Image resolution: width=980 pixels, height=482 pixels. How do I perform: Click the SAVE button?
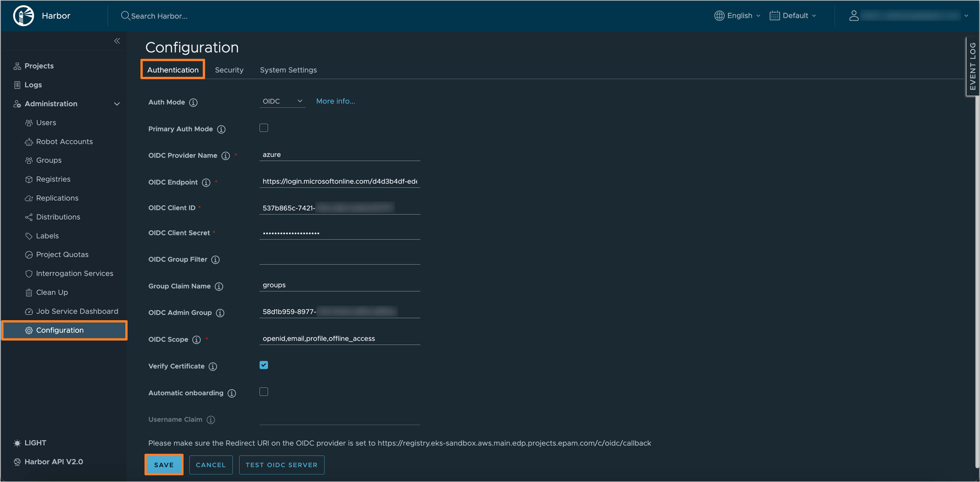[164, 465]
